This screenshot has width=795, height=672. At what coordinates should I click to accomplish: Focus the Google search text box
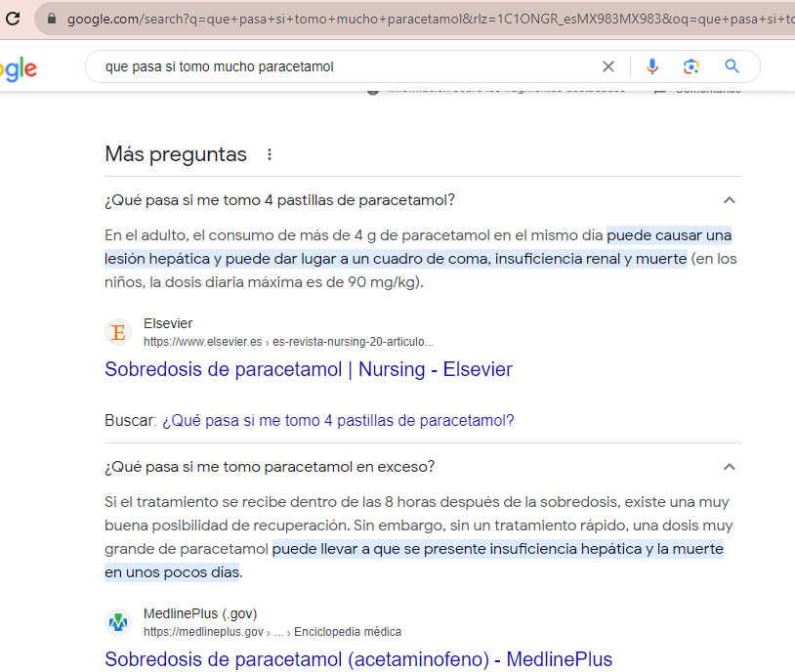click(342, 66)
